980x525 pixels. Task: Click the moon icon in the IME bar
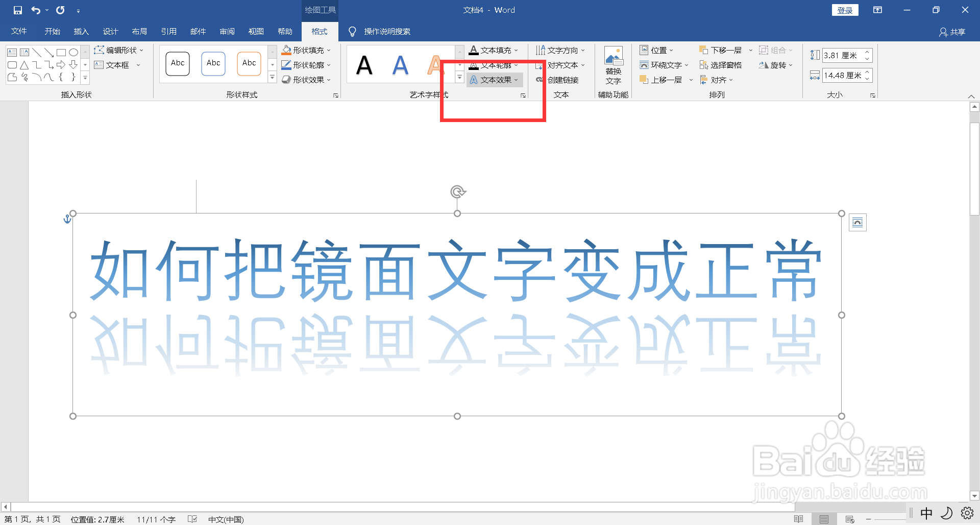[x=947, y=513]
